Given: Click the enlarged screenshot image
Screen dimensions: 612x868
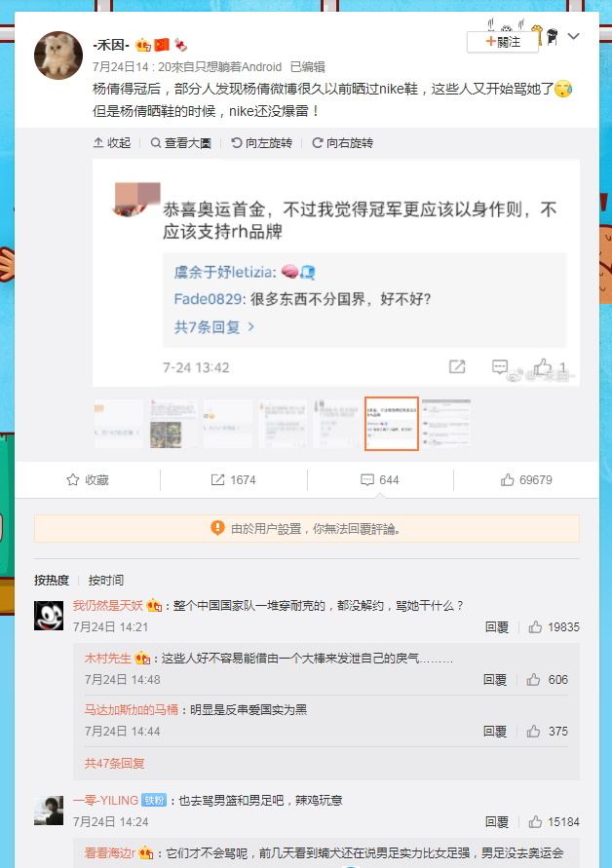Looking at the screenshot, I should tap(335, 273).
